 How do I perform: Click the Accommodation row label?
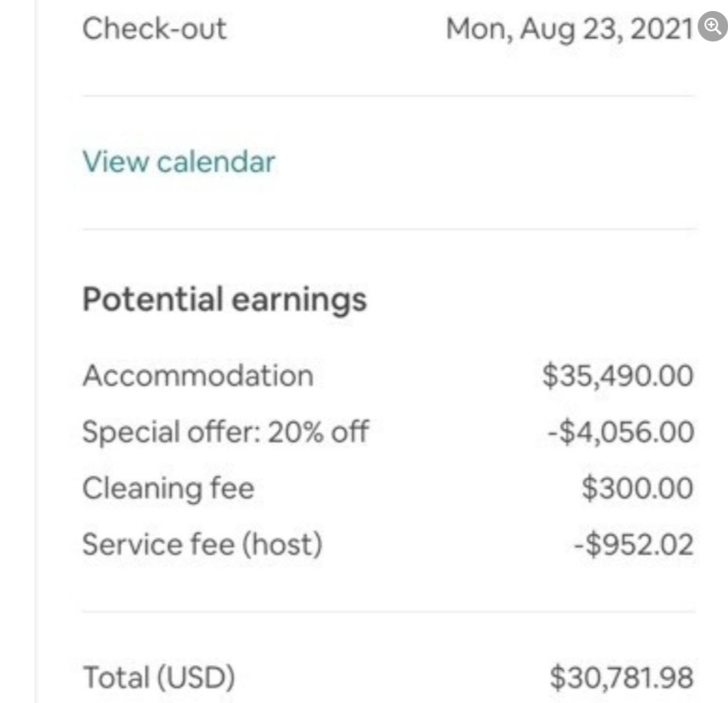tap(197, 375)
